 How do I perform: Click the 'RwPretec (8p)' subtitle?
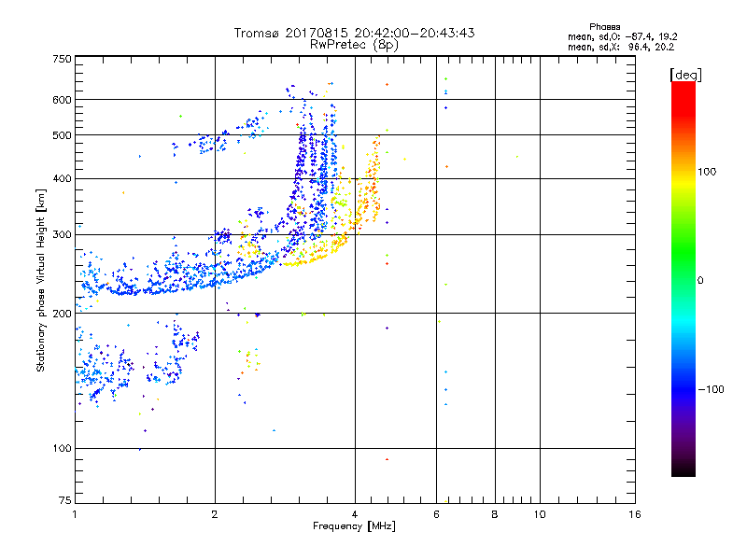(x=354, y=45)
